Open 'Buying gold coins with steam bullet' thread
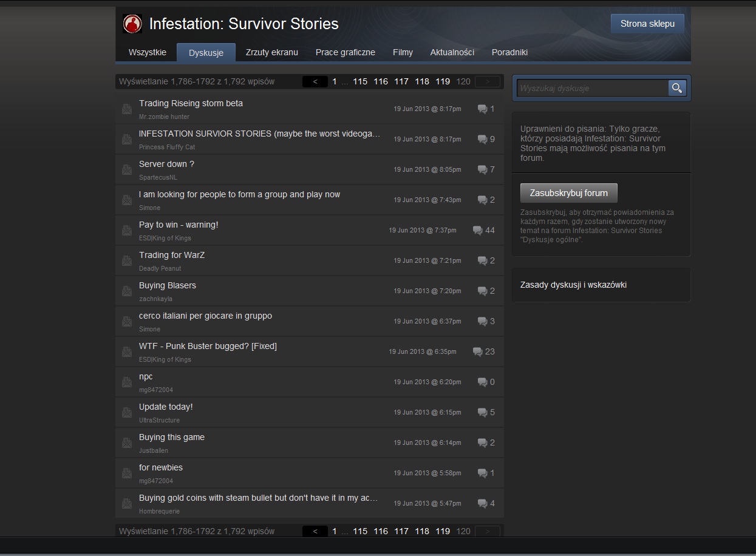This screenshot has width=756, height=556. (x=259, y=498)
